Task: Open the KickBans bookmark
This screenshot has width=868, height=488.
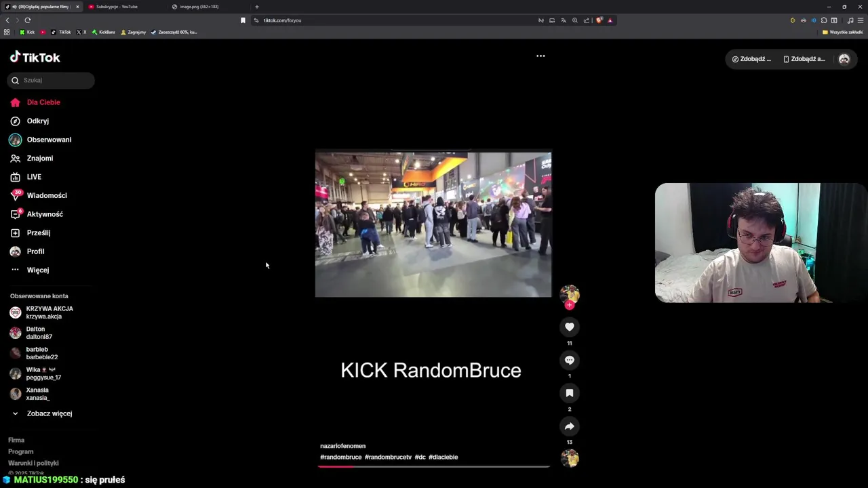Action: click(x=104, y=32)
